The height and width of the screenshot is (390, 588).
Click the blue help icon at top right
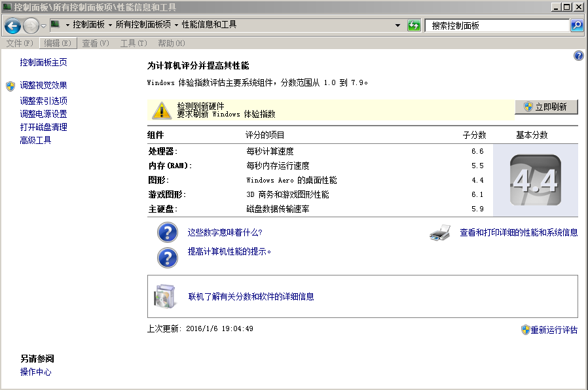[579, 56]
